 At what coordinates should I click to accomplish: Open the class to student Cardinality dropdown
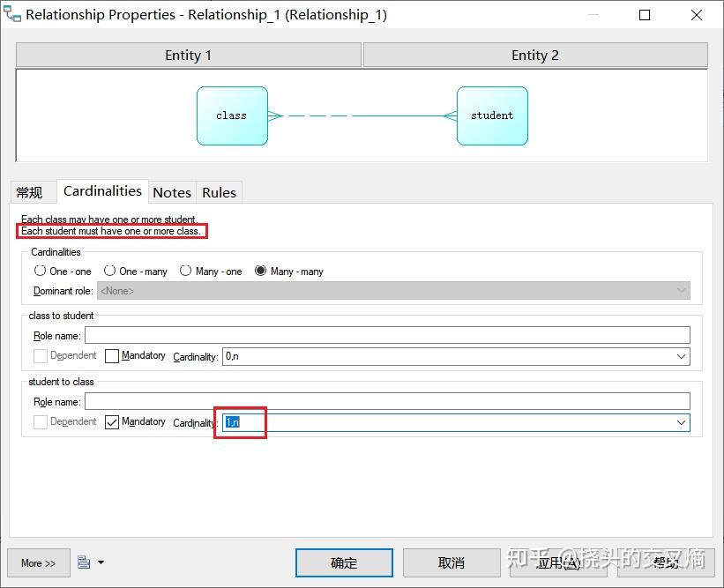[680, 356]
